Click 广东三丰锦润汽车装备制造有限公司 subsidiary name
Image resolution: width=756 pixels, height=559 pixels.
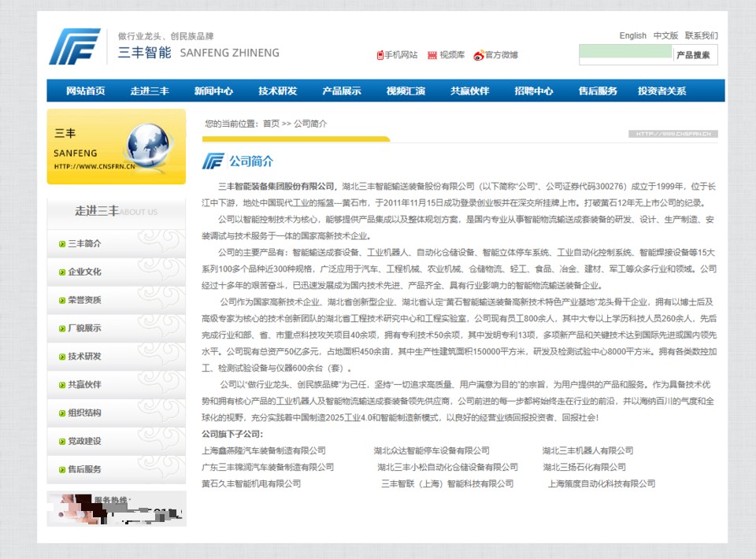click(268, 467)
